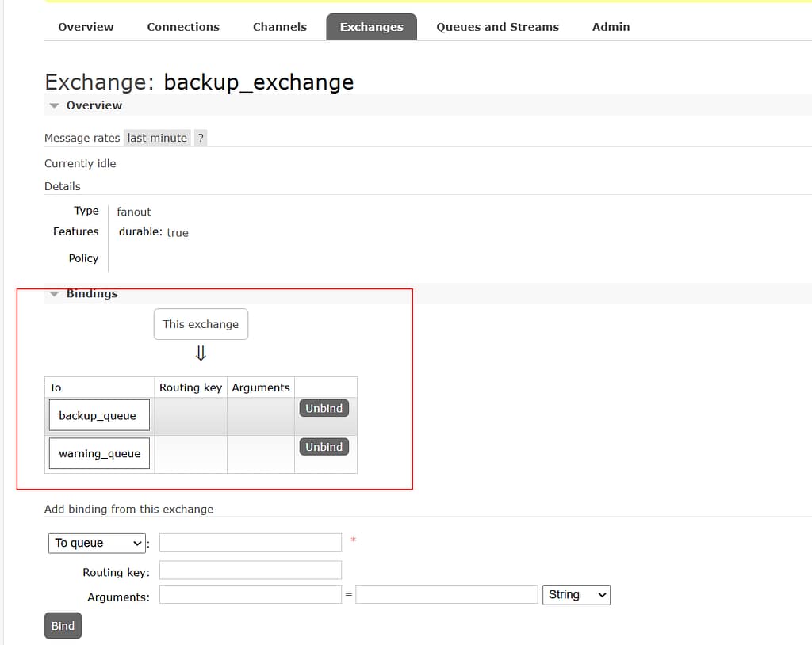Navigate to the Admin tab
Image resolution: width=812 pixels, height=645 pixels.
point(611,27)
